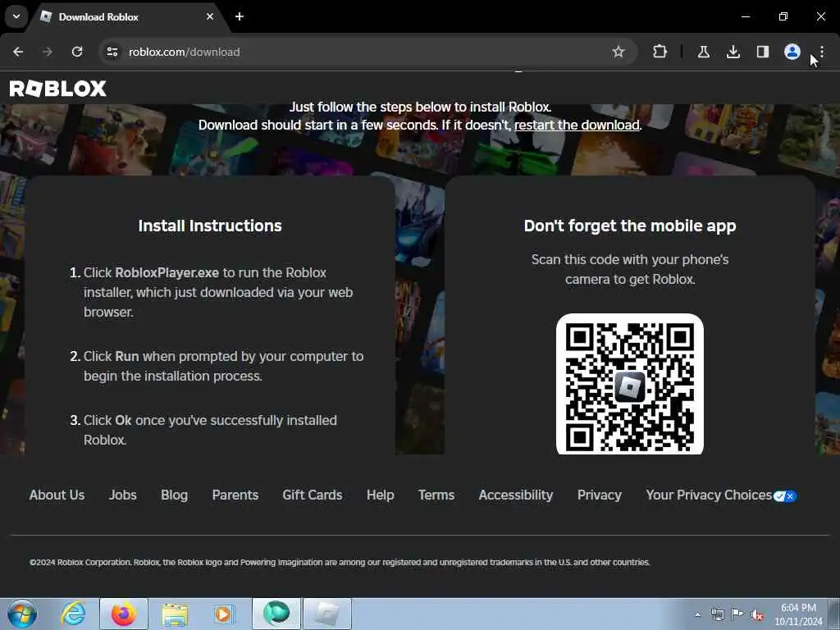Close the Download Roblox tab
The height and width of the screenshot is (630, 840).
(210, 16)
